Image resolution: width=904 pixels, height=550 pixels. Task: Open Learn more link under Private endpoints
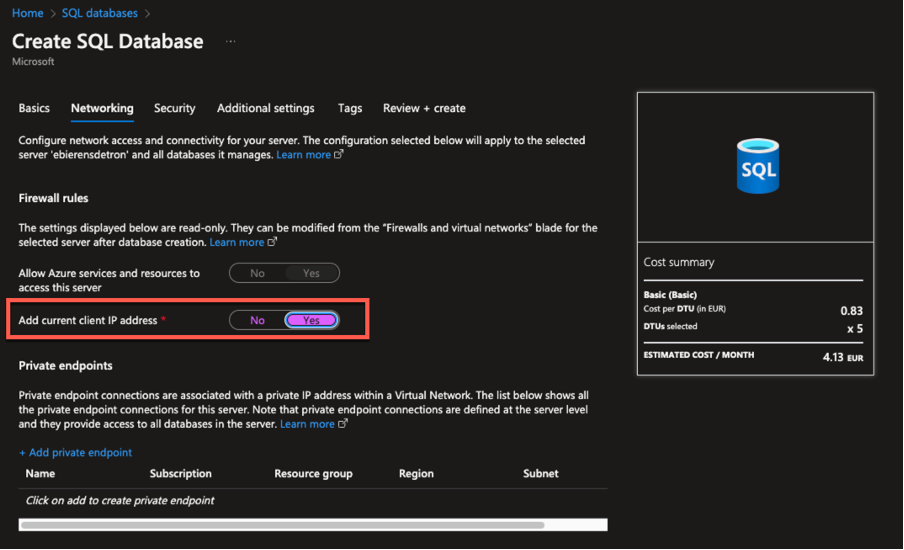pyautogui.click(x=307, y=424)
